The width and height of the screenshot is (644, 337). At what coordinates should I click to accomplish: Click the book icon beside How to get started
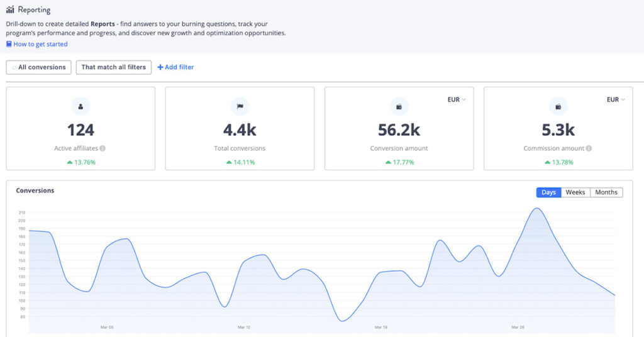tap(9, 44)
